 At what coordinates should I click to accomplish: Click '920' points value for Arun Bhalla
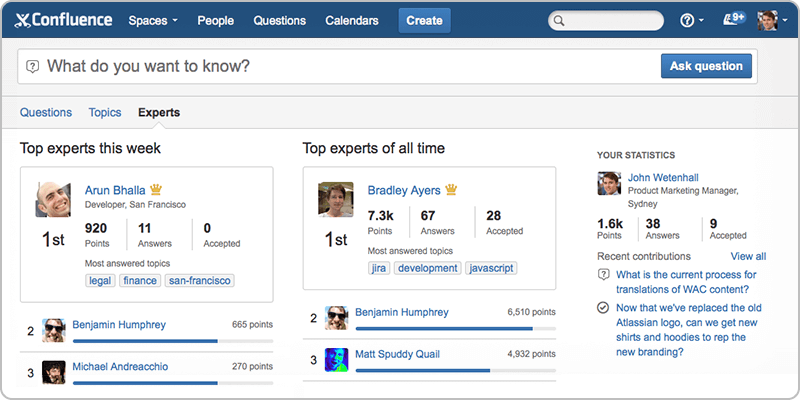(x=96, y=228)
